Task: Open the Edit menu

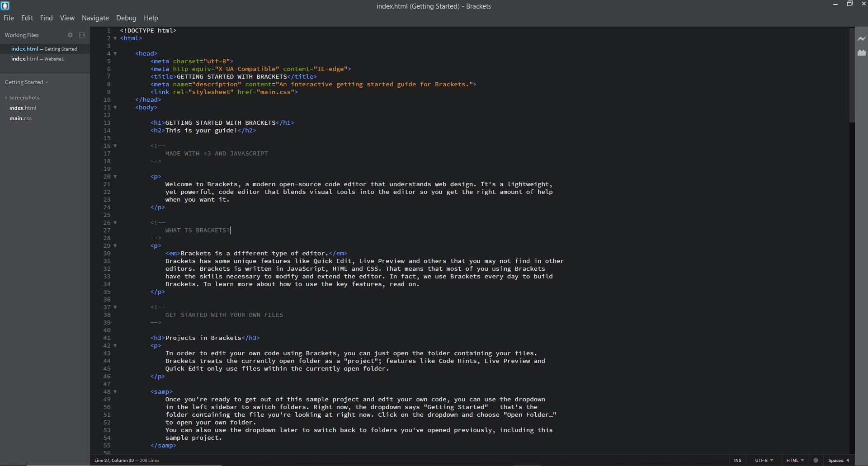Action: 27,18
